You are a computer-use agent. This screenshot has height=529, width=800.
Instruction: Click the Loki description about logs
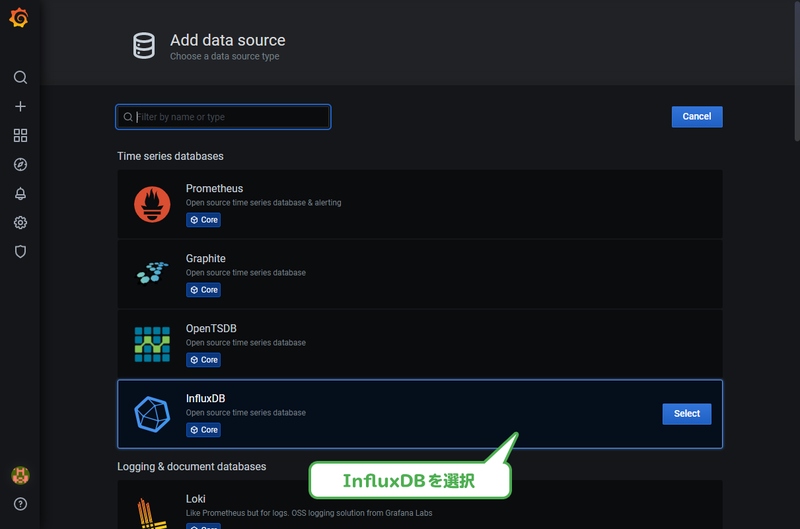tap(309, 513)
